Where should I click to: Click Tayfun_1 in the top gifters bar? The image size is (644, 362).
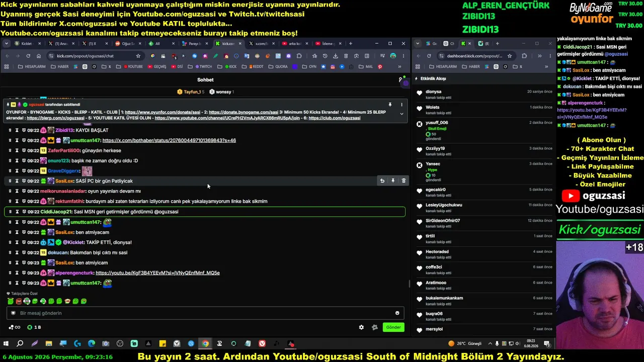[x=190, y=92]
